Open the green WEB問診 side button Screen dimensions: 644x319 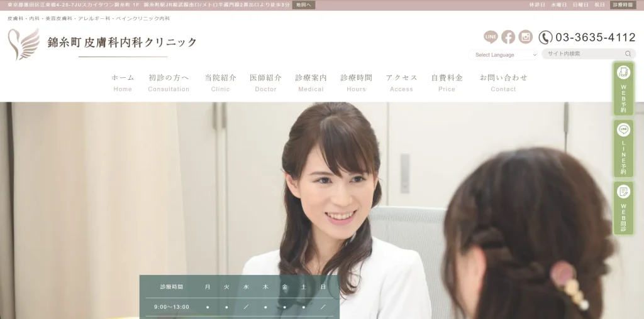pos(623,208)
